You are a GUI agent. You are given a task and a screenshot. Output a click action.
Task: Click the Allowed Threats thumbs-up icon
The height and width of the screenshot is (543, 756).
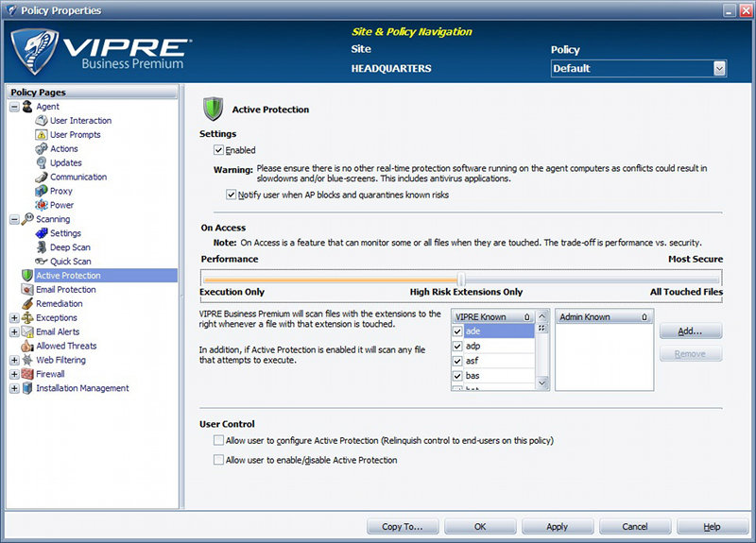click(x=27, y=346)
